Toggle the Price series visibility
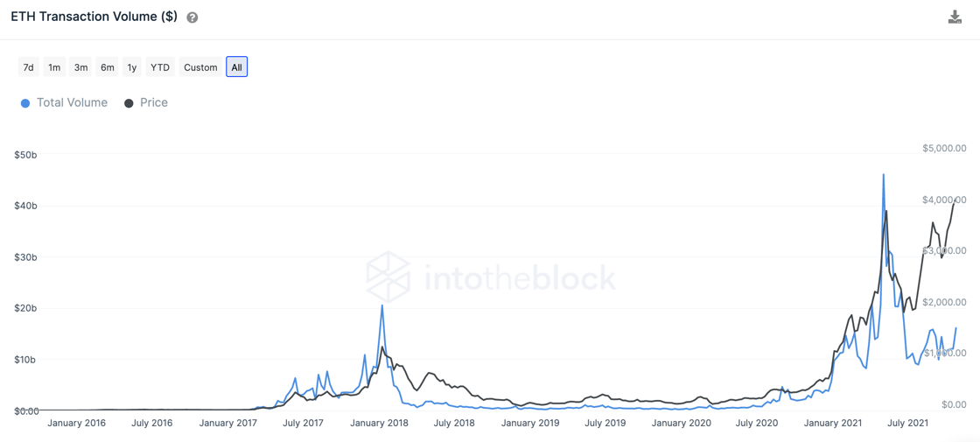Screen dimensions: 980x442 coord(153,102)
